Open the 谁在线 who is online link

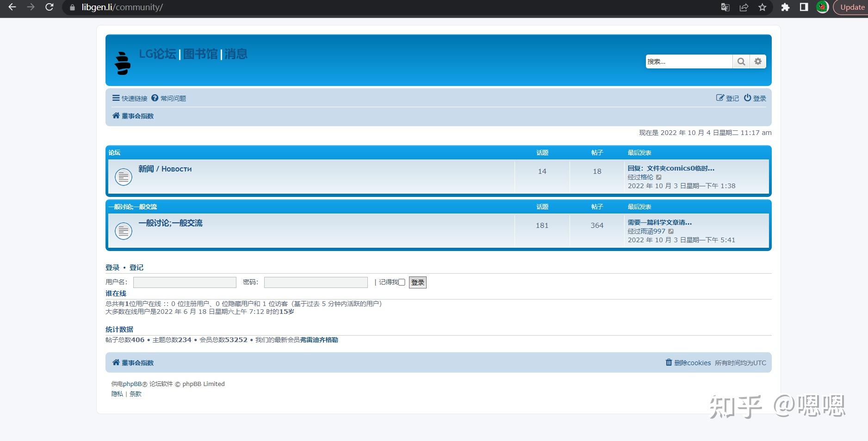pyautogui.click(x=116, y=294)
